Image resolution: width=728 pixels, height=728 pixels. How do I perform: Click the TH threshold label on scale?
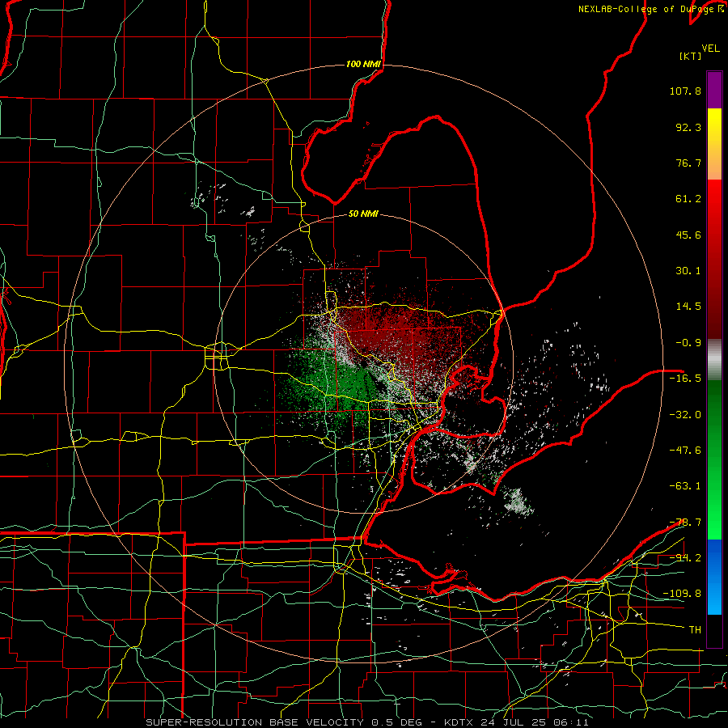[x=695, y=630]
